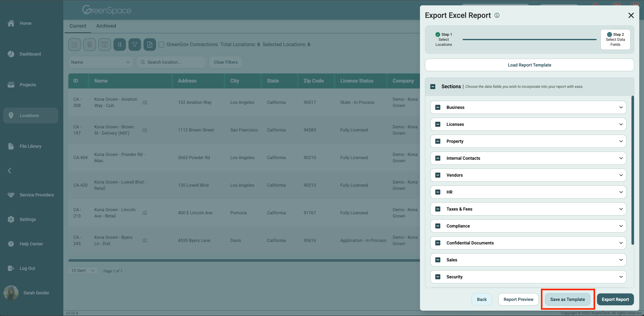Viewport: 644px width, 316px height.
Task: Toggle the Internal Contacts checkbox
Action: point(438,158)
